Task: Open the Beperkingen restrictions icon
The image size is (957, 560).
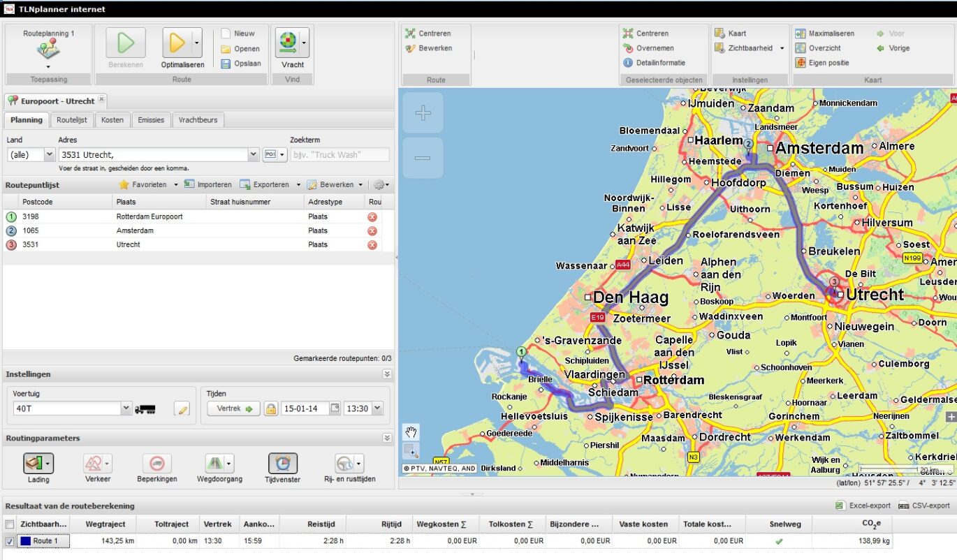Action: point(156,463)
